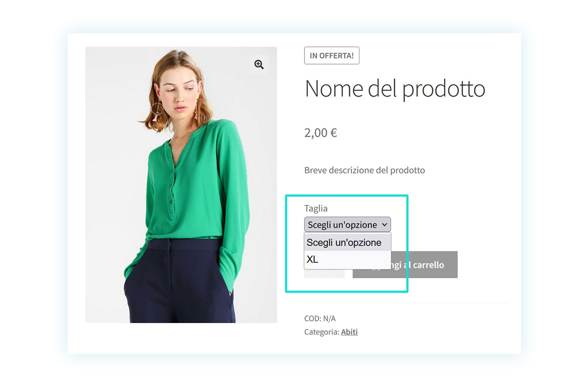Click the "COD: N/A" SKU text
Screen dimensions: 582x392
pos(320,319)
